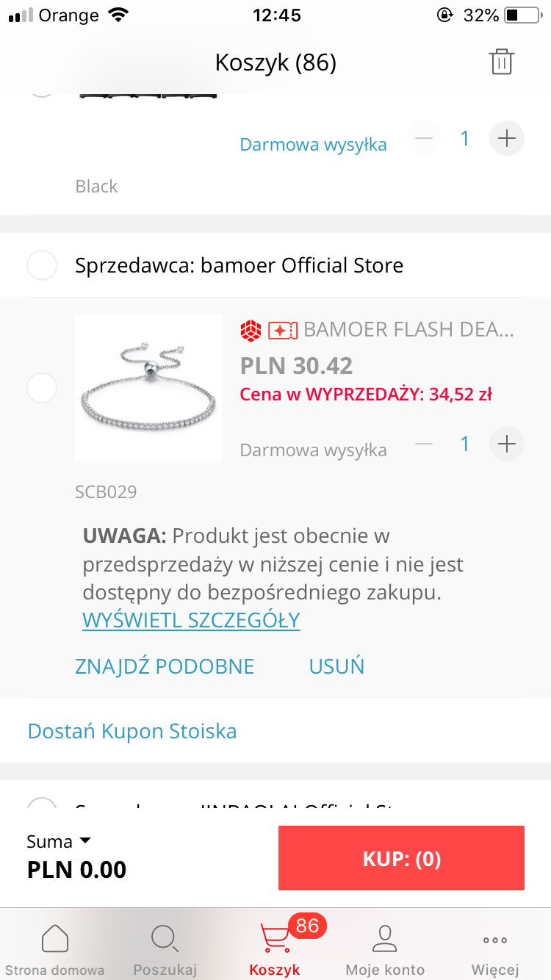Viewport: 551px width, 980px height.
Task: Click Dostań Kupon Stoiska link
Action: tap(132, 731)
